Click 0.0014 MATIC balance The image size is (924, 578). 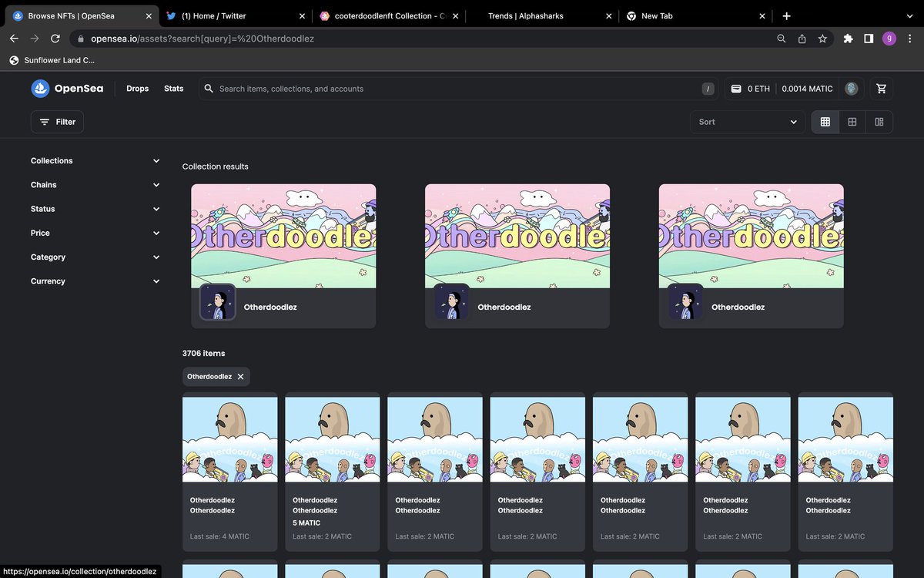tap(807, 89)
